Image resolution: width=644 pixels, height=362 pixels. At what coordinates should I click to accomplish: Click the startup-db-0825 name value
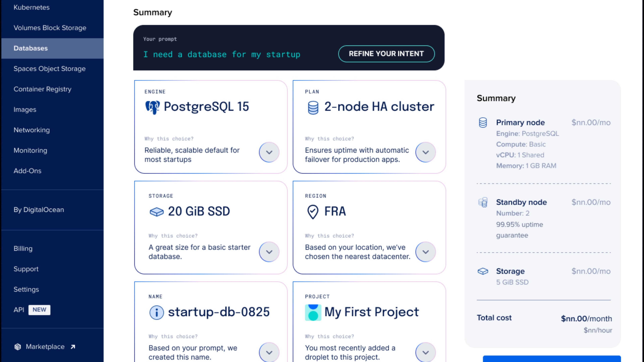coord(219,312)
